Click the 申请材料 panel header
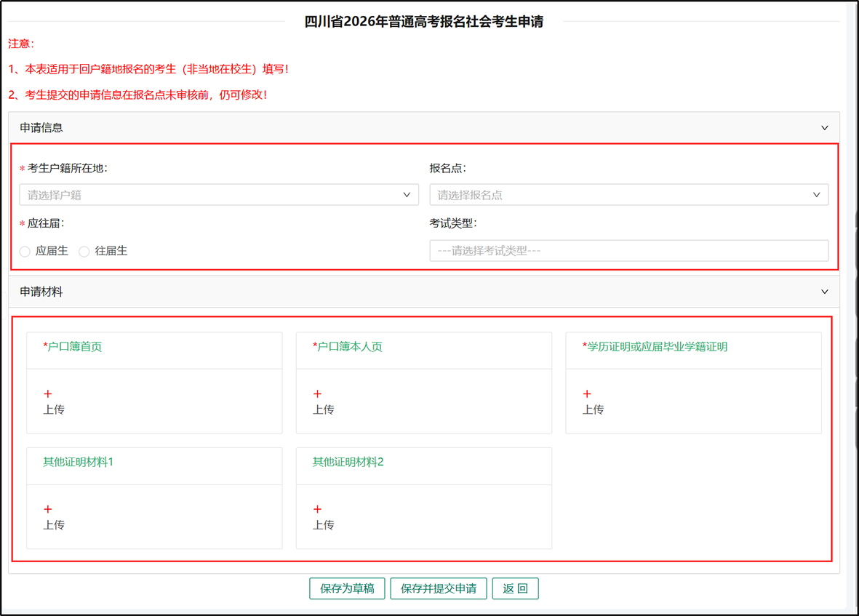 pyautogui.click(x=41, y=292)
